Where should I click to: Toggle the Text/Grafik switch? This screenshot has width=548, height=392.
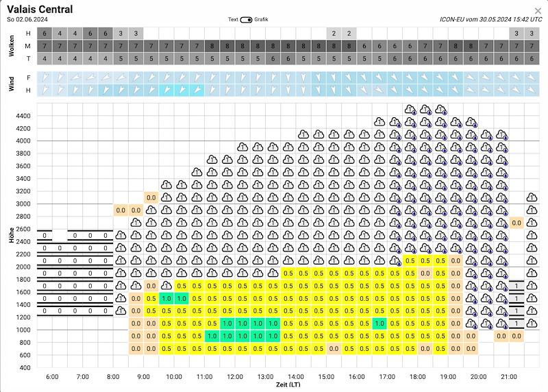coord(246,20)
